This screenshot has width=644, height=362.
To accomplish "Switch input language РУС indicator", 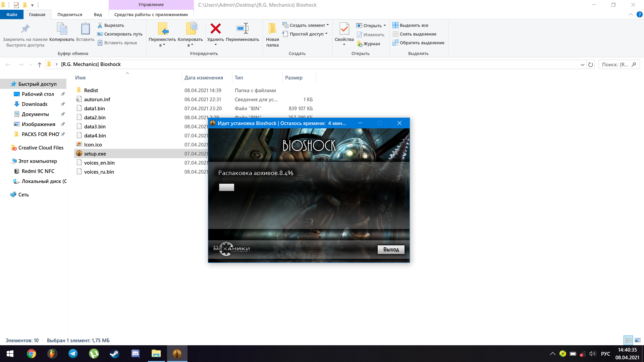I will point(605,354).
